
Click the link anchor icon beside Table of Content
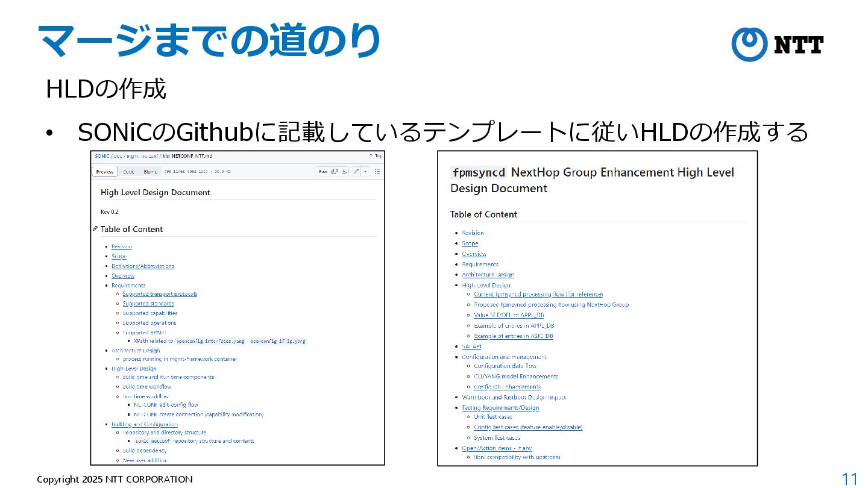pos(95,229)
